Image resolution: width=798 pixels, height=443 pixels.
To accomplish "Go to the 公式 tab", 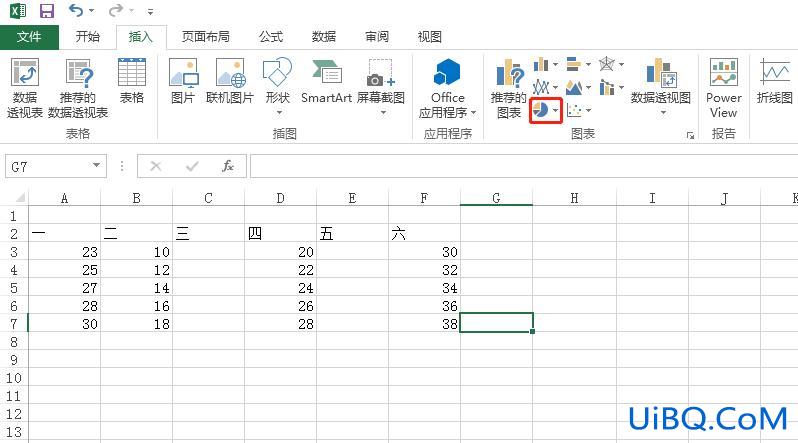I will coord(271,37).
